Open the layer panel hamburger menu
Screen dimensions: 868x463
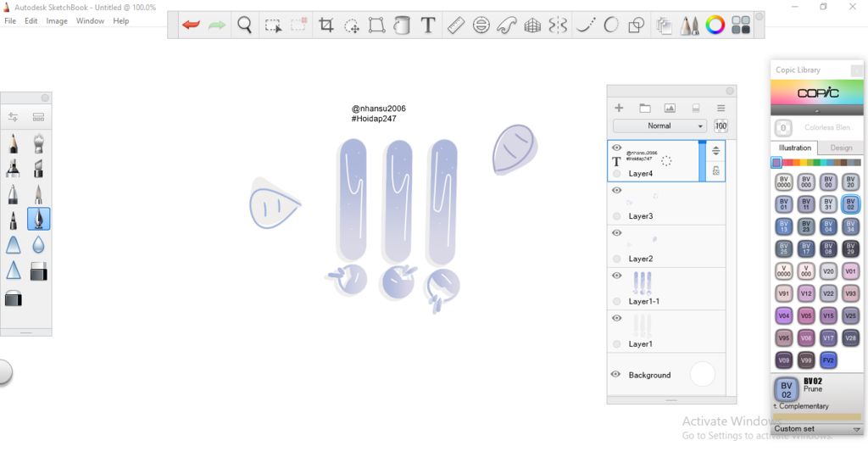[721, 108]
